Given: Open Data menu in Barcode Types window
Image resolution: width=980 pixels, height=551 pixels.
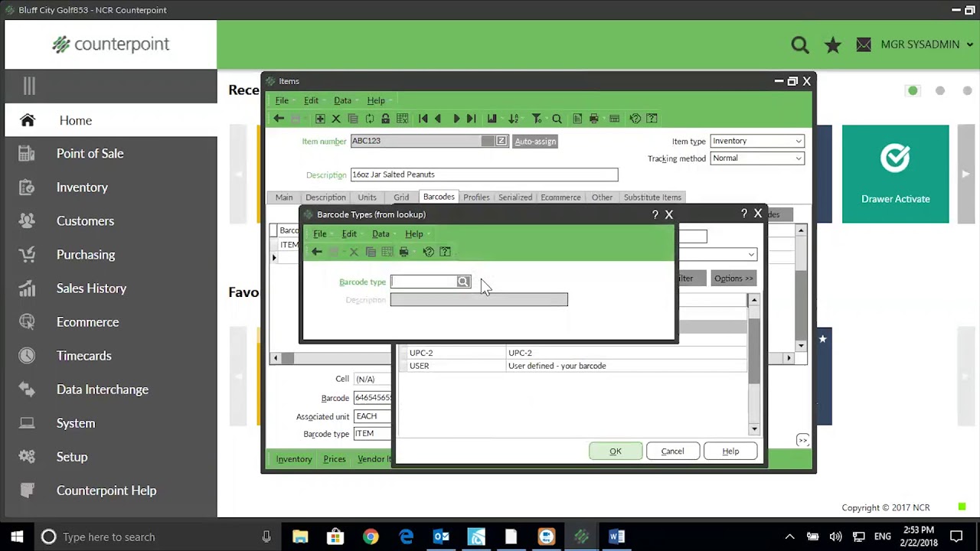Looking at the screenshot, I should [381, 234].
